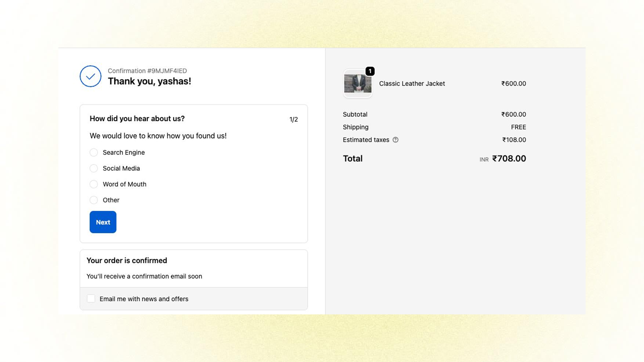The image size is (644, 362).
Task: Click the Classic Leather Jacket product name
Action: [x=412, y=84]
